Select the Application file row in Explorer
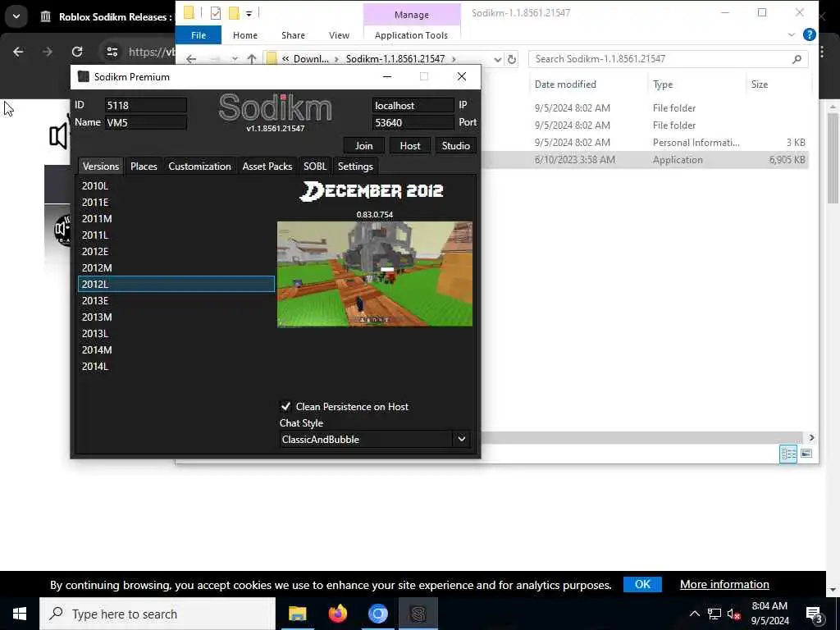Image resolution: width=840 pixels, height=630 pixels. point(645,160)
